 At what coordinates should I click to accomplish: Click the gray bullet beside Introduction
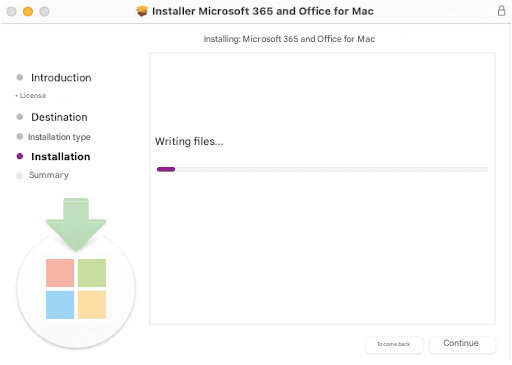pyautogui.click(x=20, y=77)
